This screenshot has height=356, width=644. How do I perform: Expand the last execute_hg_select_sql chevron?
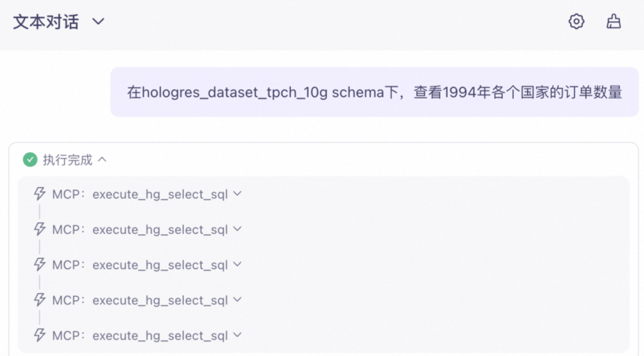click(x=237, y=335)
